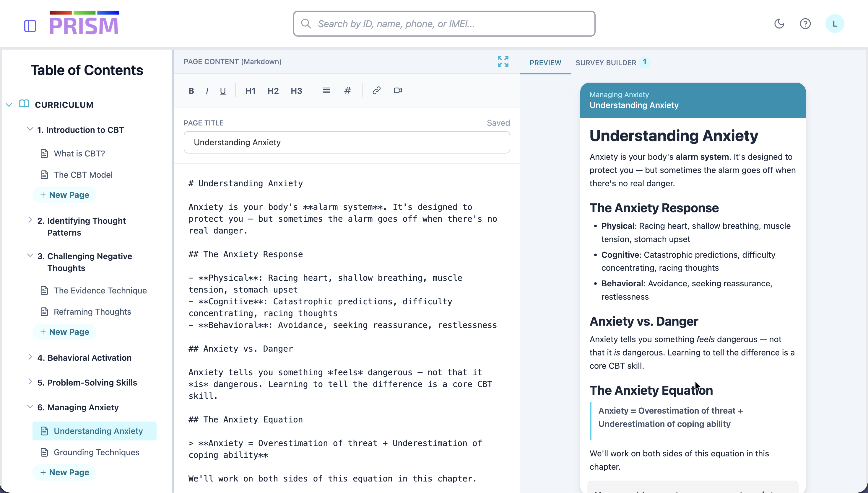868x493 pixels.
Task: Switch to dark mode using the moon icon
Action: coord(779,23)
